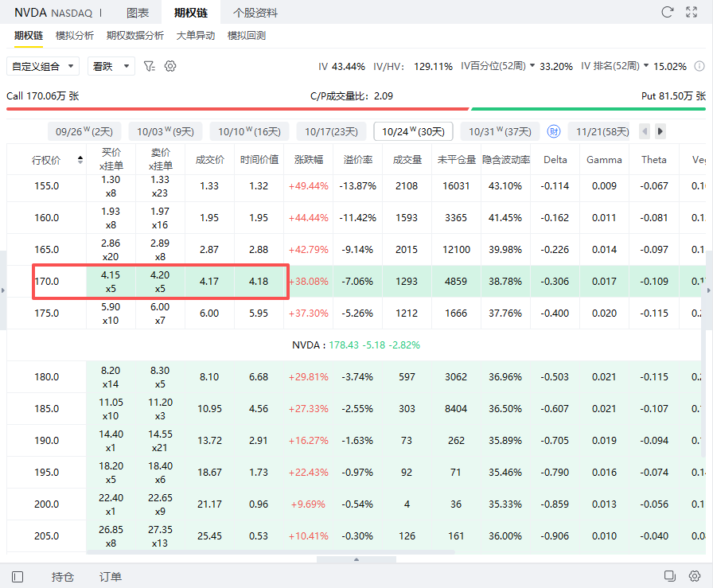Image resolution: width=713 pixels, height=588 pixels.
Task: Select expiration 10/24 (30天)
Action: pyautogui.click(x=413, y=131)
